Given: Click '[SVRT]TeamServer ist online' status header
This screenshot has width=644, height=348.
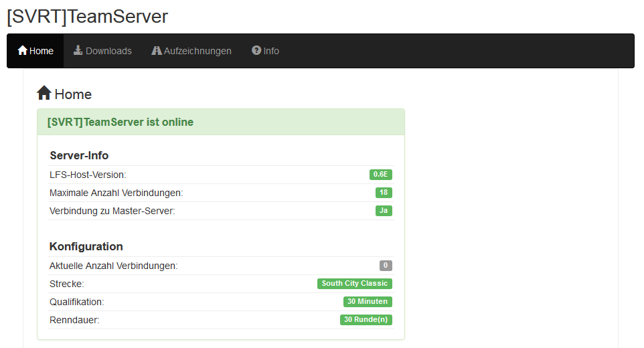Looking at the screenshot, I should point(120,122).
